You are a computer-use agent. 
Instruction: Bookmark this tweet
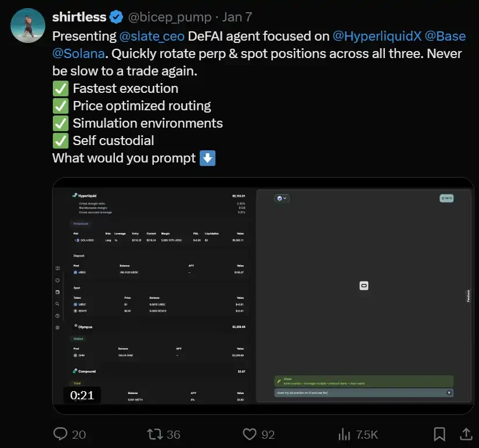[x=440, y=434]
